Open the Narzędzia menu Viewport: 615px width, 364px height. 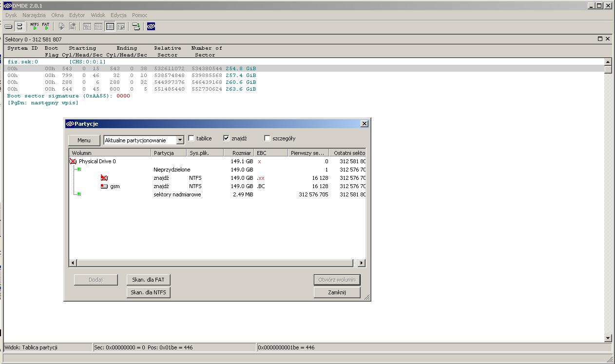[34, 15]
